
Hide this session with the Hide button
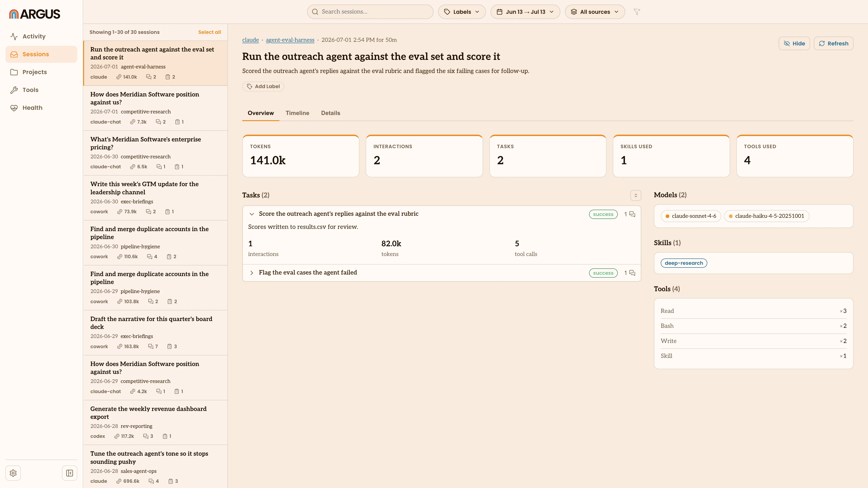click(x=794, y=43)
